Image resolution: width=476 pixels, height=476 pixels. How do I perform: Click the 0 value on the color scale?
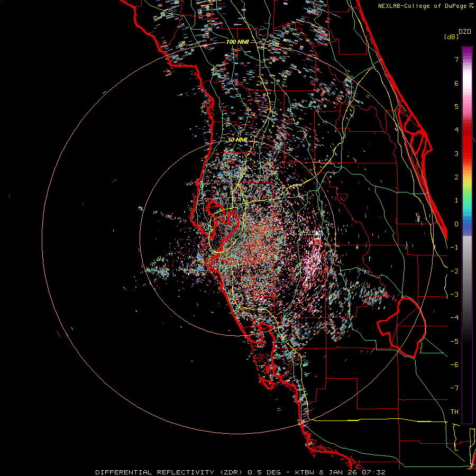click(x=456, y=224)
